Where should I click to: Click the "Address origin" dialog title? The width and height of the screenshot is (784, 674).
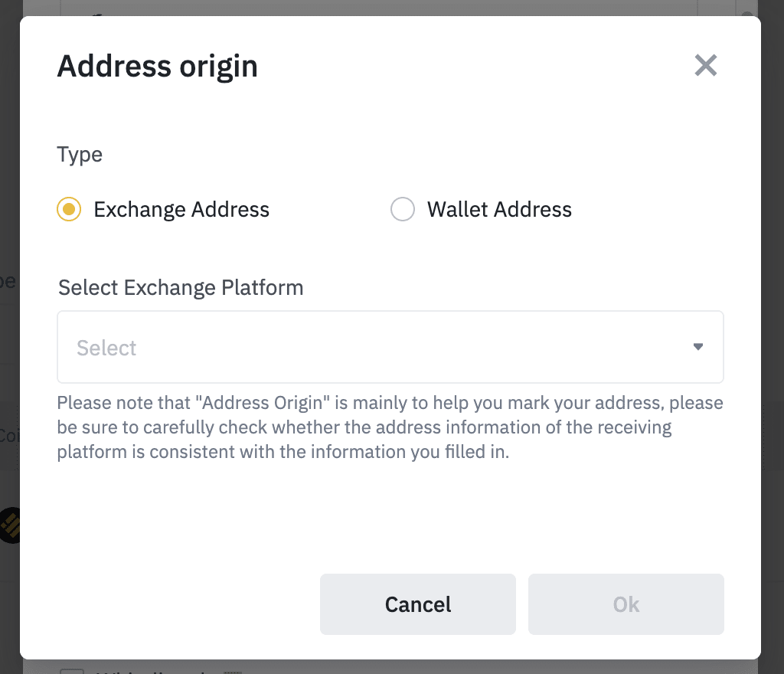click(157, 67)
